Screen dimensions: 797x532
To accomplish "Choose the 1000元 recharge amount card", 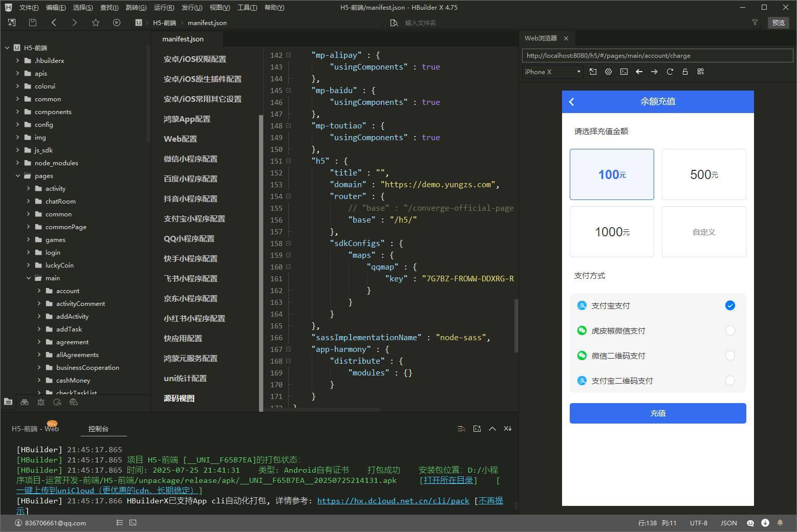I will point(612,232).
